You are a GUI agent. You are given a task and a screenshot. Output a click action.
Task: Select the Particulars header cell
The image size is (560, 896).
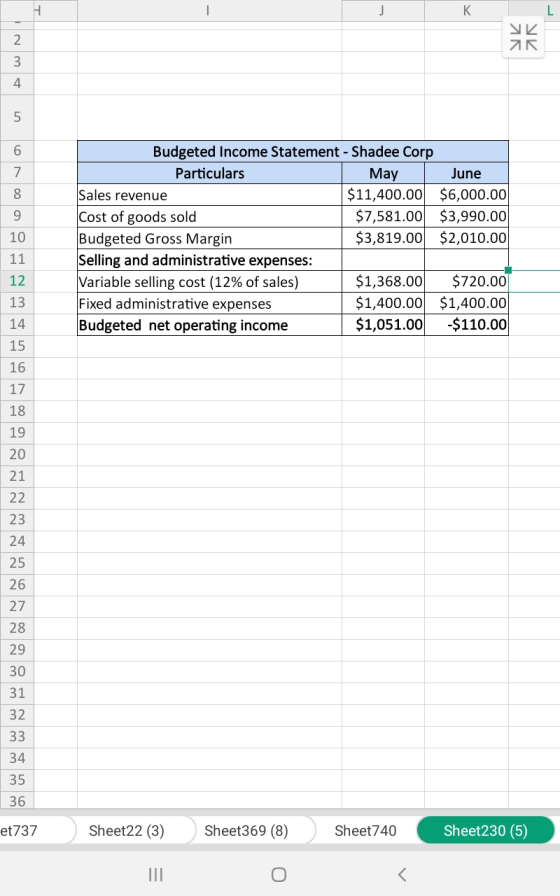210,173
